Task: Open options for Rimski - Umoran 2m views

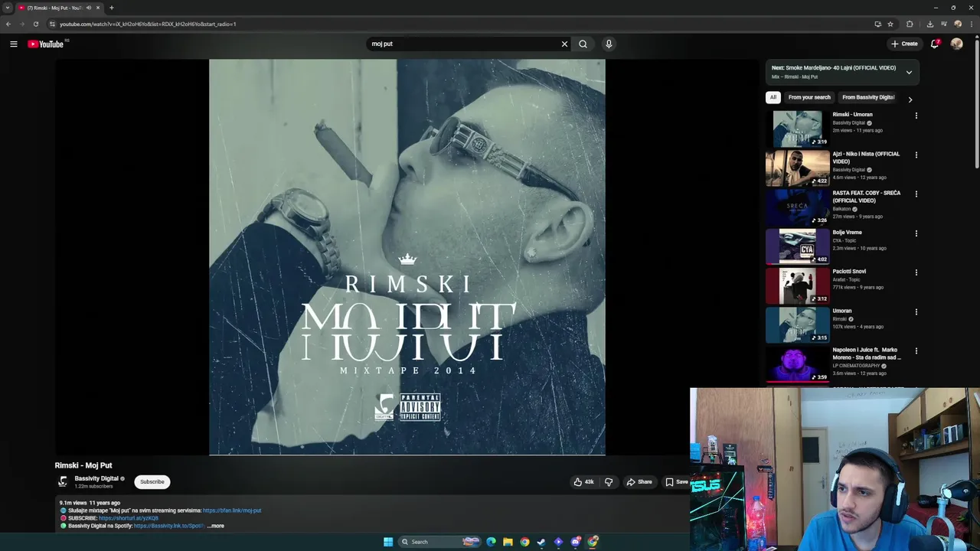Action: (916, 116)
